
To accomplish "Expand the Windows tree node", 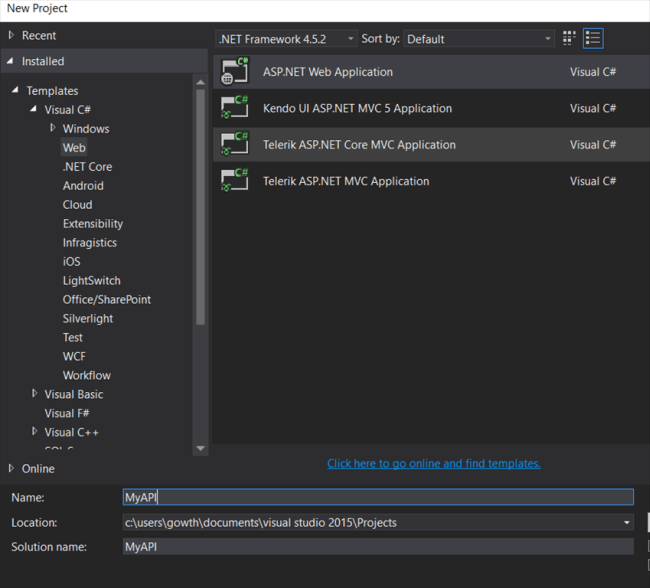I will 53,128.
